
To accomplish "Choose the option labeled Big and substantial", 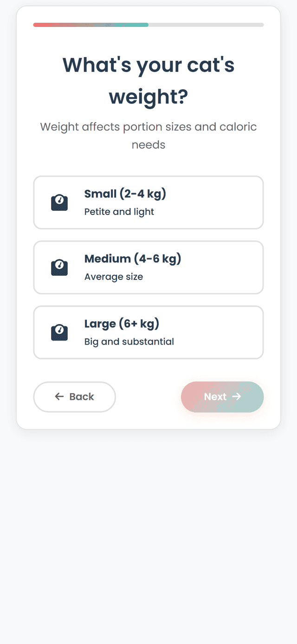I will point(129,342).
